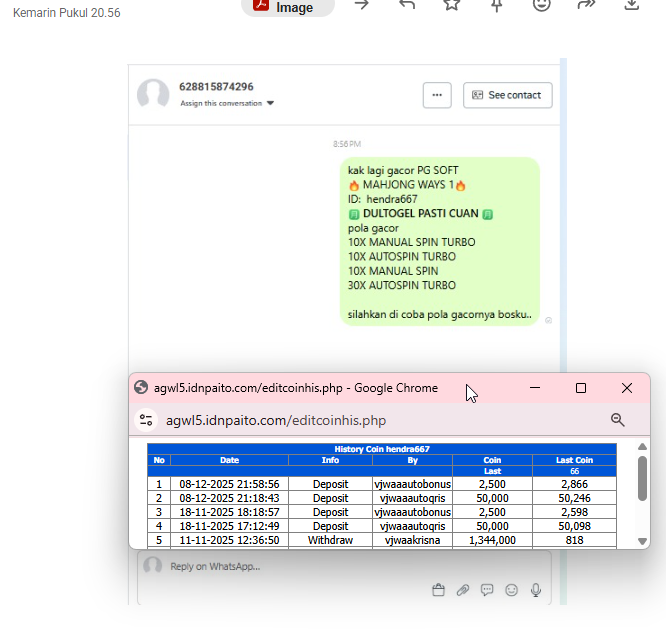Image resolution: width=666 pixels, height=632 pixels.
Task: Click the 2,598 last coin cell
Action: coord(574,512)
